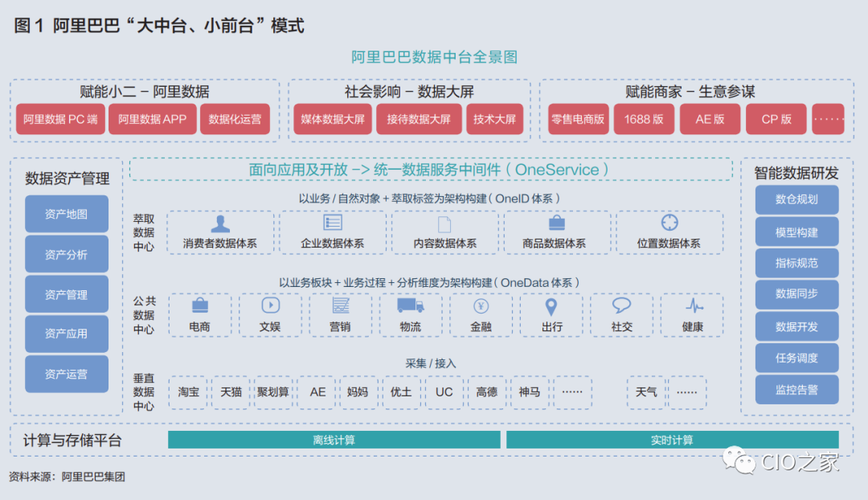Click the 实时计算 teal bar

672,440
